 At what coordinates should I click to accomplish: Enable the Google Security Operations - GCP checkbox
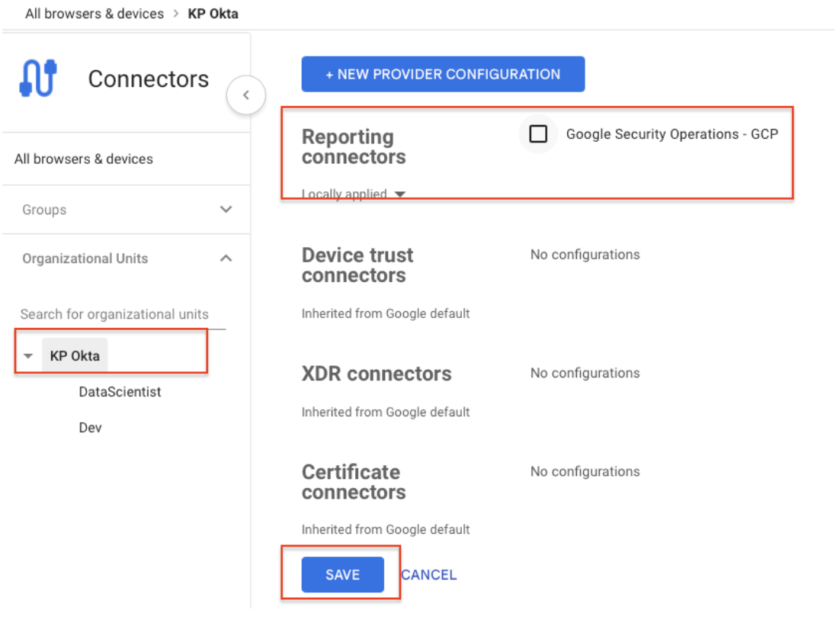click(539, 134)
